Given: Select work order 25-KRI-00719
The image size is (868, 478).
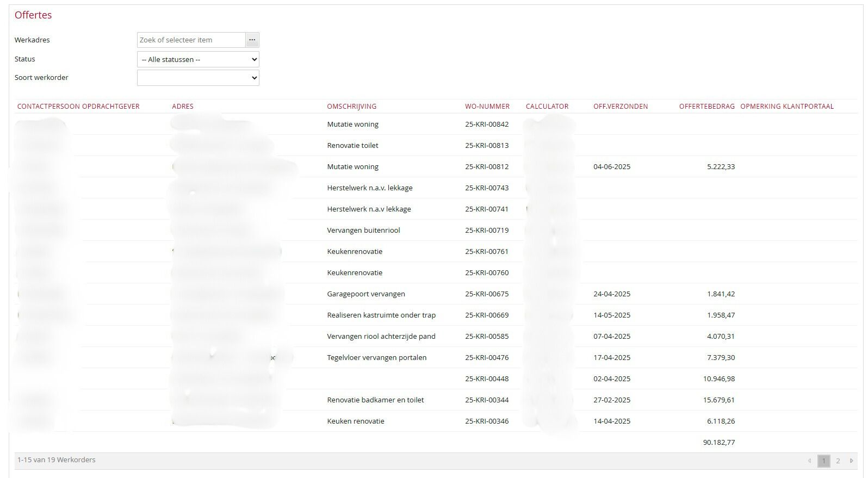Looking at the screenshot, I should [x=487, y=231].
